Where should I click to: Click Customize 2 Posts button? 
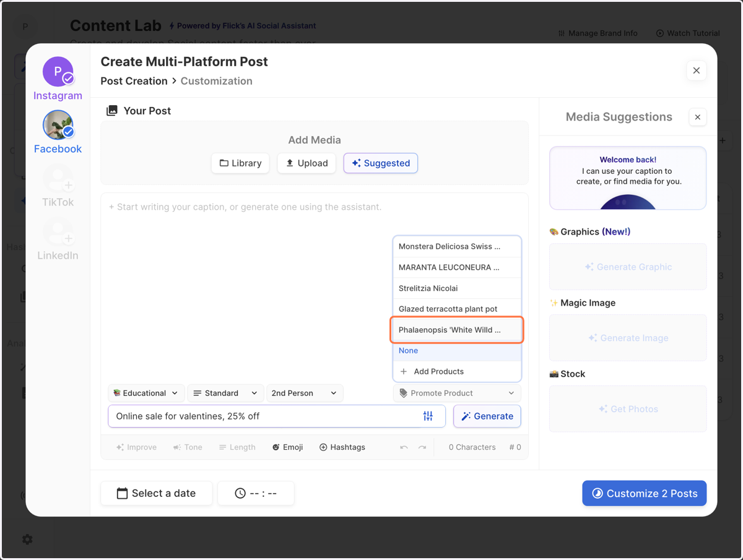pyautogui.click(x=644, y=494)
